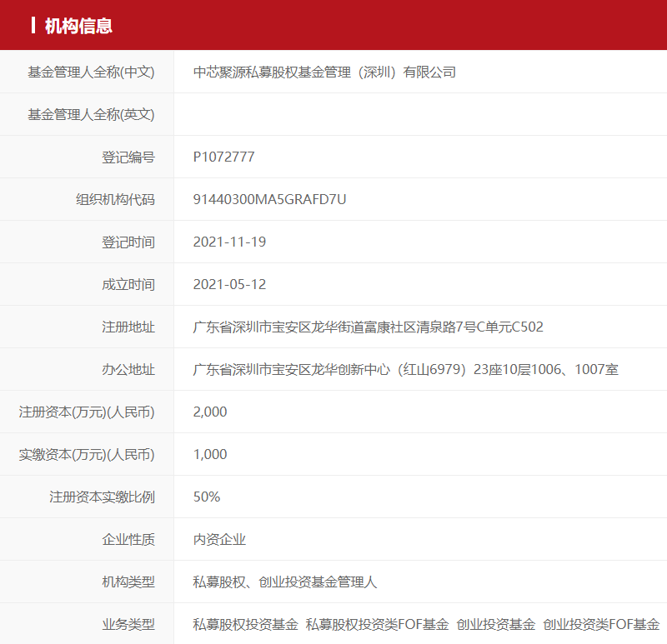
Task: Click the 组织机构代码 label
Action: coord(115,199)
